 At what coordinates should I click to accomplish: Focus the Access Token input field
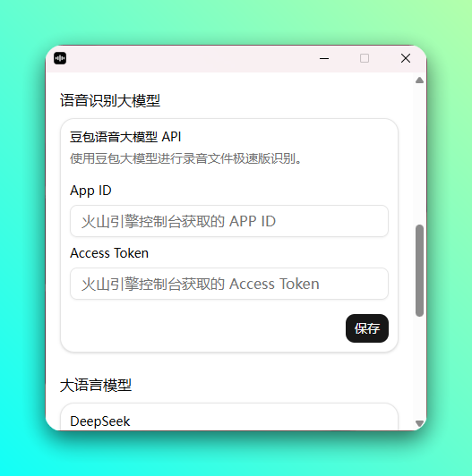click(x=229, y=284)
